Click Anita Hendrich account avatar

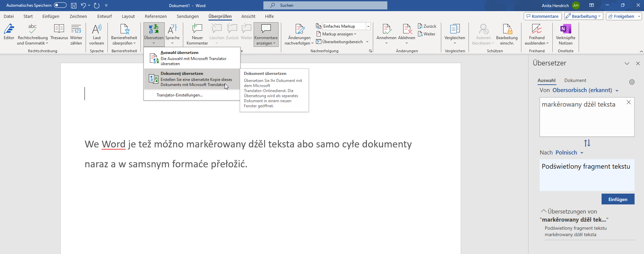[576, 5]
